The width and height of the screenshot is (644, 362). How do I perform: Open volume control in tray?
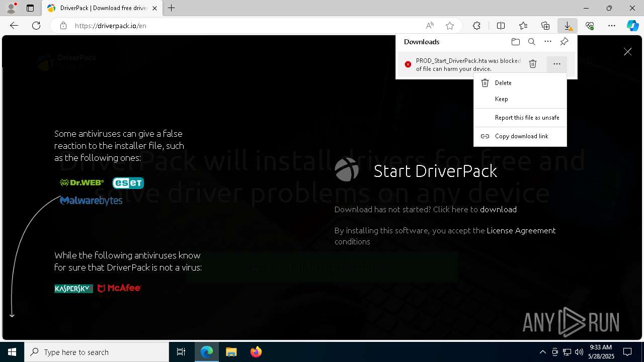pyautogui.click(x=579, y=352)
